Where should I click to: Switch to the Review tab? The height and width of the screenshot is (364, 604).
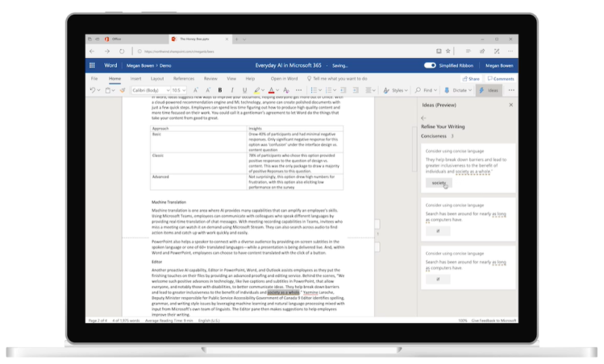point(210,78)
